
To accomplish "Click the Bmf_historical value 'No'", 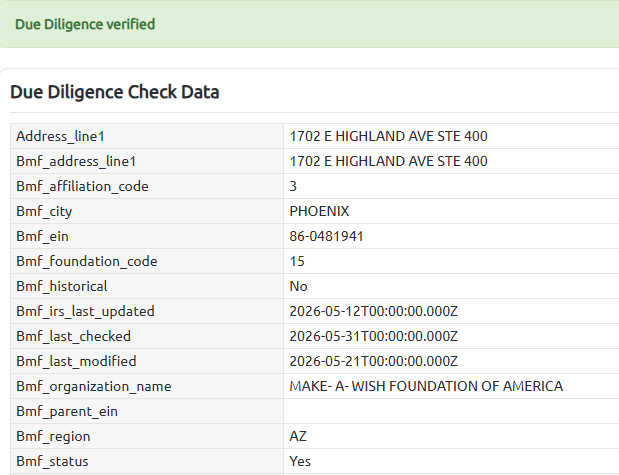I will click(298, 286).
